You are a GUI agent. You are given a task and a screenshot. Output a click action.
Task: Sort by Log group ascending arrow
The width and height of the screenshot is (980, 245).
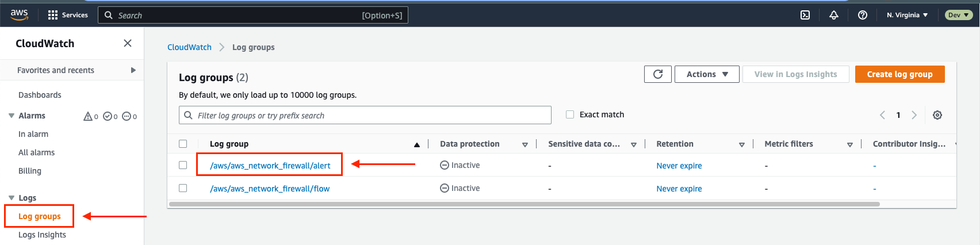(417, 145)
